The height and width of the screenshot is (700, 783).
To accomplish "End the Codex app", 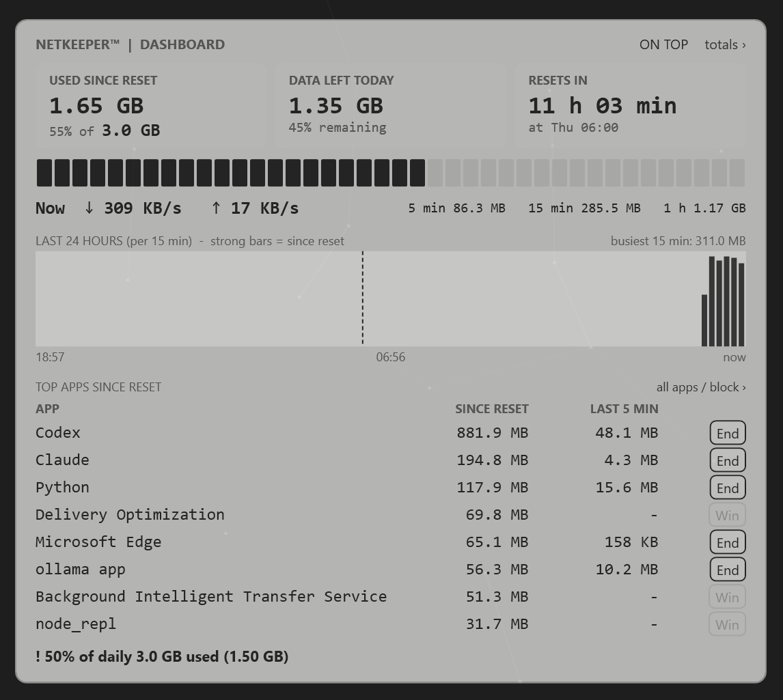I will tap(728, 433).
